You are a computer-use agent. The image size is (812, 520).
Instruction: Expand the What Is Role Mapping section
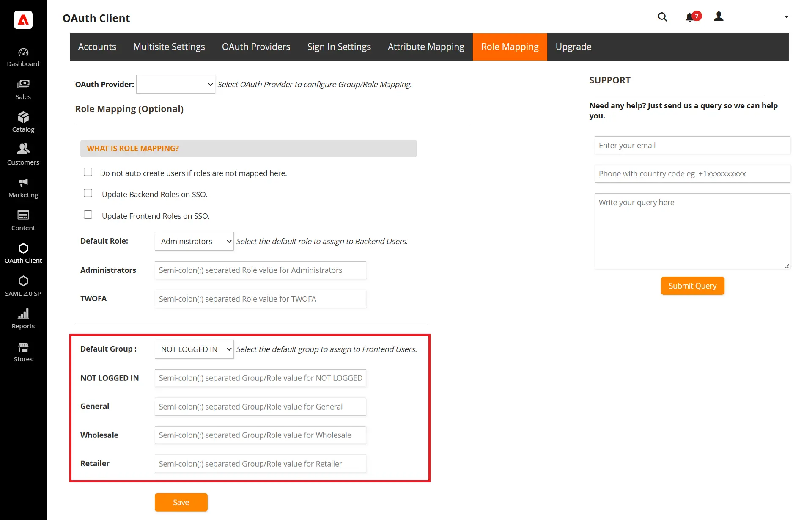(x=248, y=149)
